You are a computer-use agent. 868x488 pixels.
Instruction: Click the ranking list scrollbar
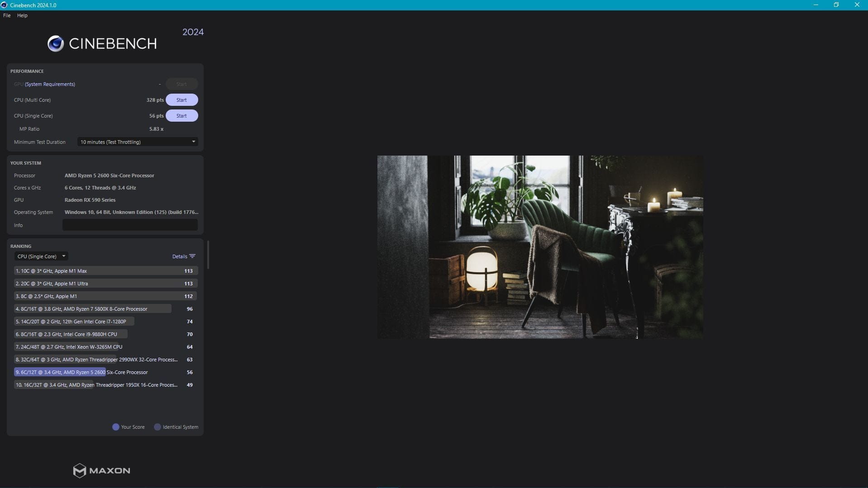point(208,255)
